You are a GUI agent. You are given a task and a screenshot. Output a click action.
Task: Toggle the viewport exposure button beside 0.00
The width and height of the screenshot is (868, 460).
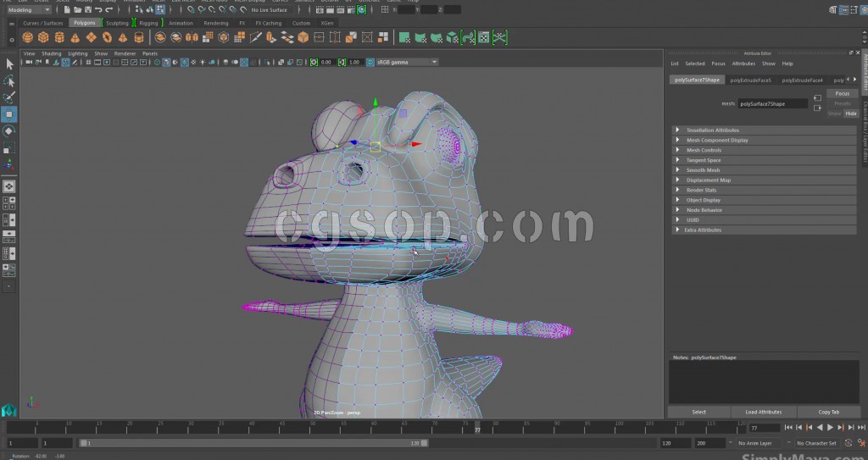(x=314, y=62)
